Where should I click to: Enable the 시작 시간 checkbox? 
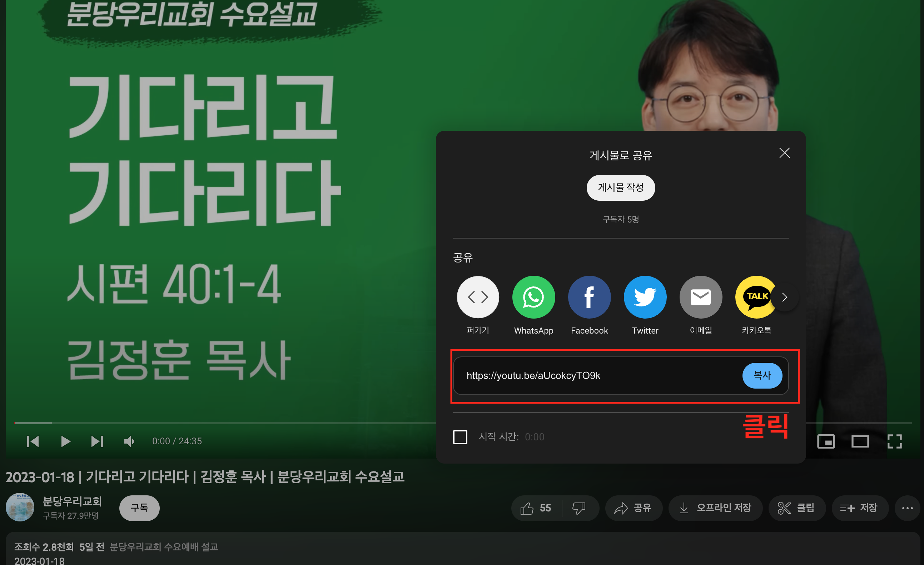coord(460,437)
